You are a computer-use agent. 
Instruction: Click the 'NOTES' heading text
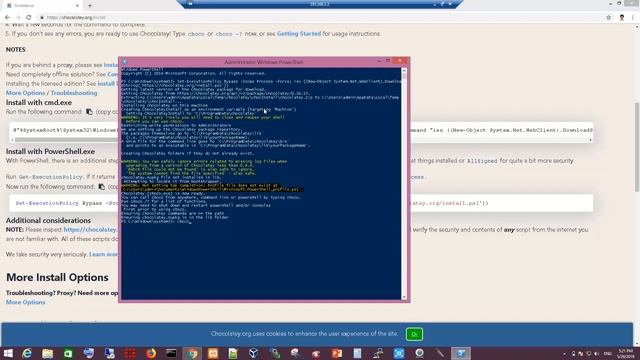(16, 49)
